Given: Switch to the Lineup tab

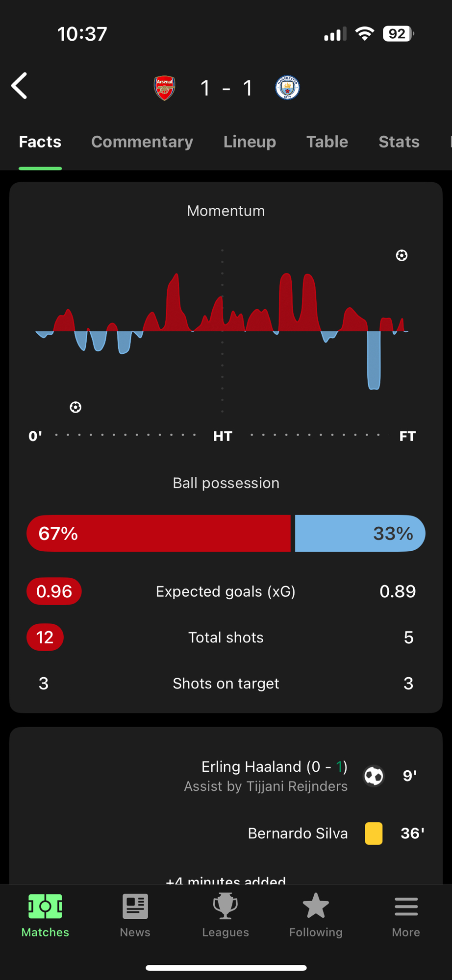Looking at the screenshot, I should [250, 142].
